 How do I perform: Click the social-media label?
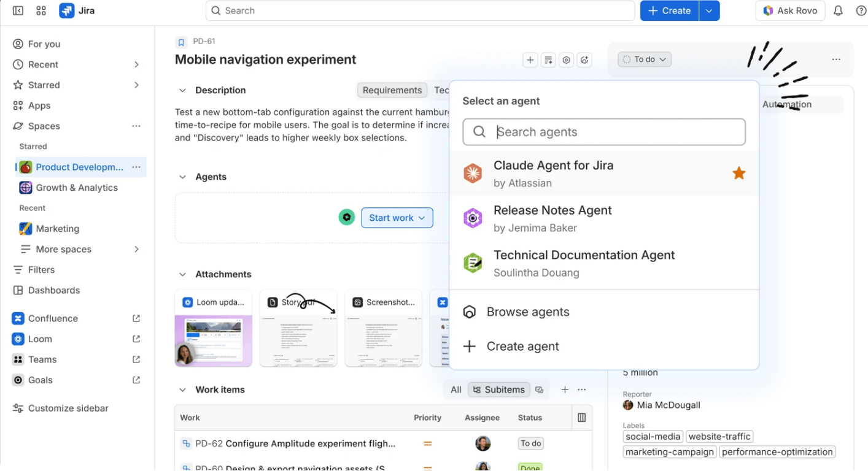pyautogui.click(x=653, y=437)
